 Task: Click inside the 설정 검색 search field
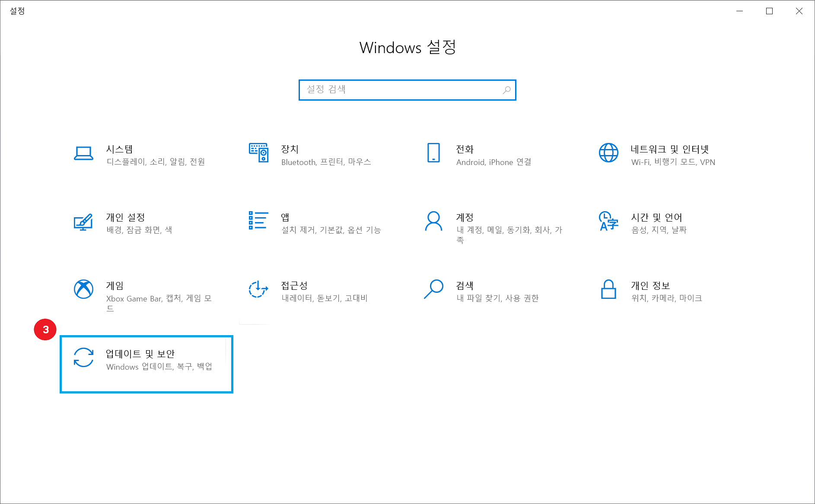402,90
